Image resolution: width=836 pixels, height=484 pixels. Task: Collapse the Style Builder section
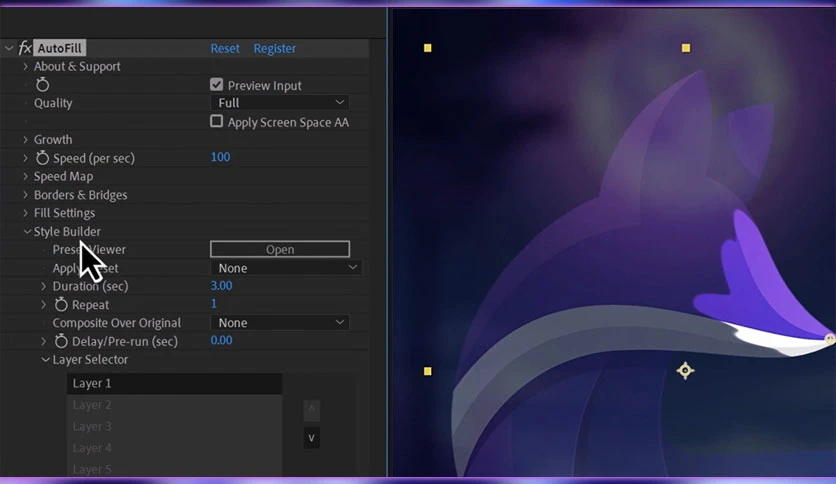point(27,232)
